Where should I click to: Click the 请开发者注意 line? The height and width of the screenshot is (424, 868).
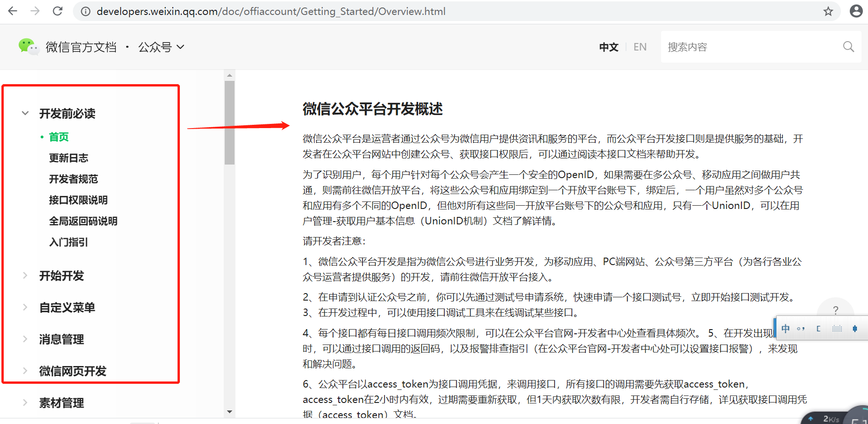[x=334, y=241]
